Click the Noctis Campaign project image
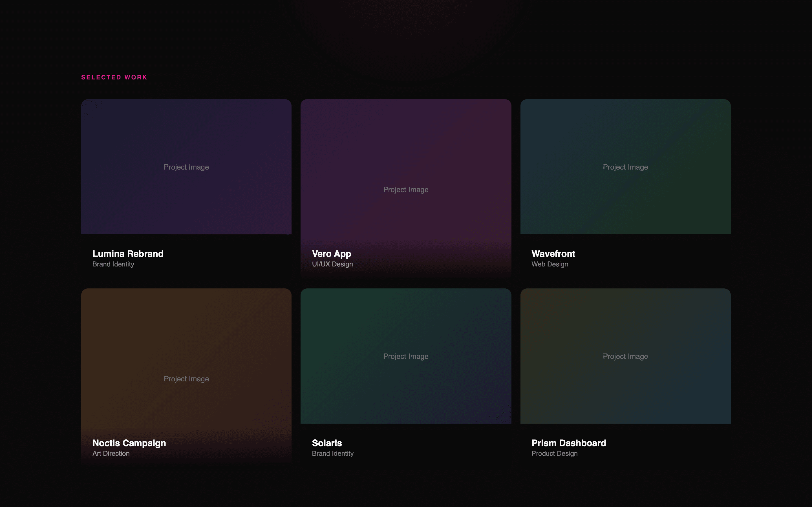812x507 pixels. pyautogui.click(x=186, y=379)
